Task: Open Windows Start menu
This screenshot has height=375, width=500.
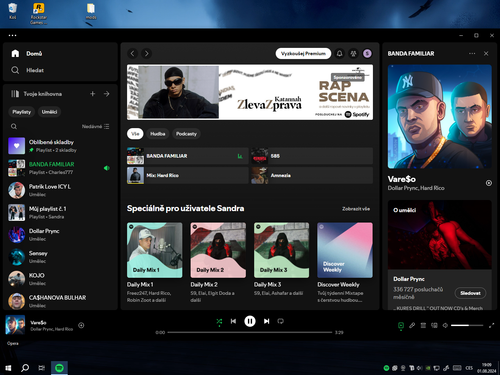Action: [8, 368]
